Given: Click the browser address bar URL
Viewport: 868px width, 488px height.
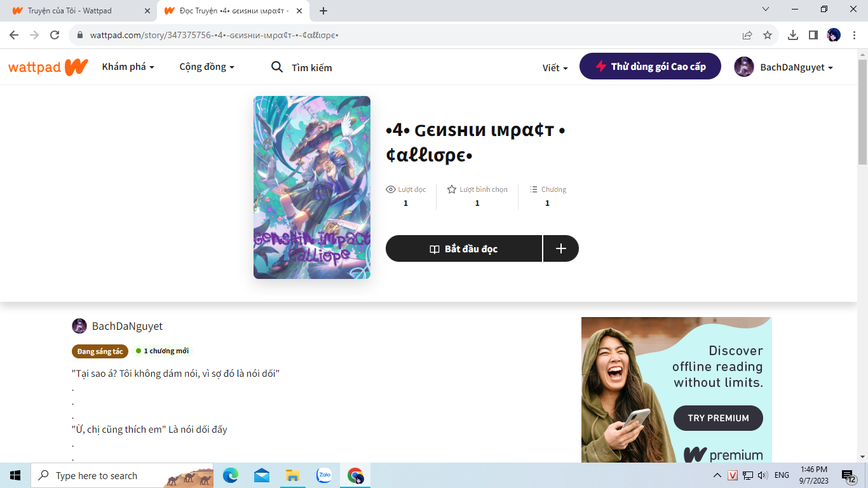Looking at the screenshot, I should 214,35.
